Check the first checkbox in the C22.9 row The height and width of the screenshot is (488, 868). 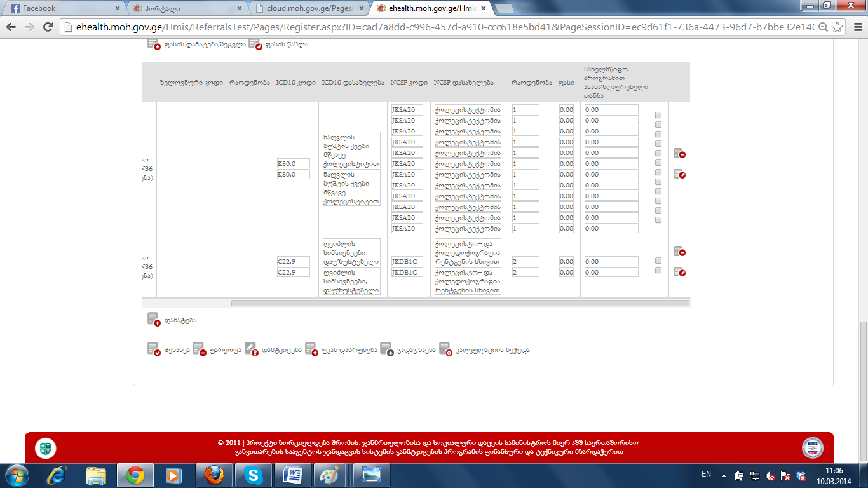coord(658,261)
